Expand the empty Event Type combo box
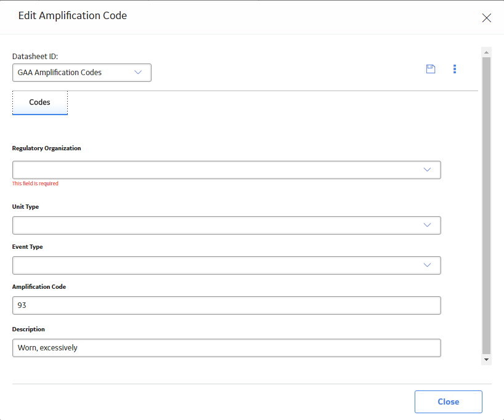The width and height of the screenshot is (504, 420). click(x=227, y=265)
